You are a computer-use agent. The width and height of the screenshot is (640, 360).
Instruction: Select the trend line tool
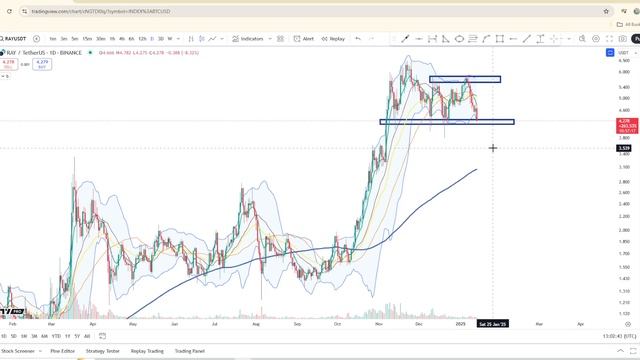point(527,39)
